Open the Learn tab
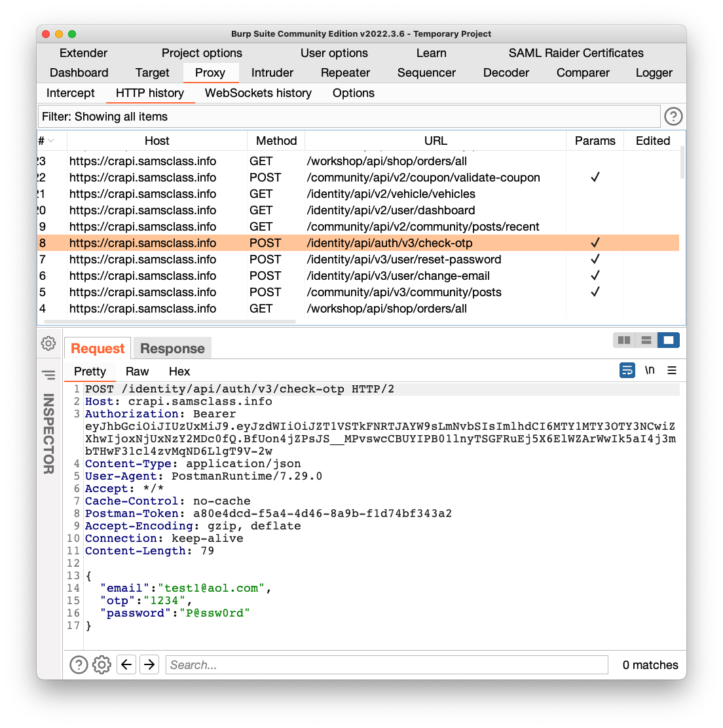The height and width of the screenshot is (728, 723). click(431, 53)
